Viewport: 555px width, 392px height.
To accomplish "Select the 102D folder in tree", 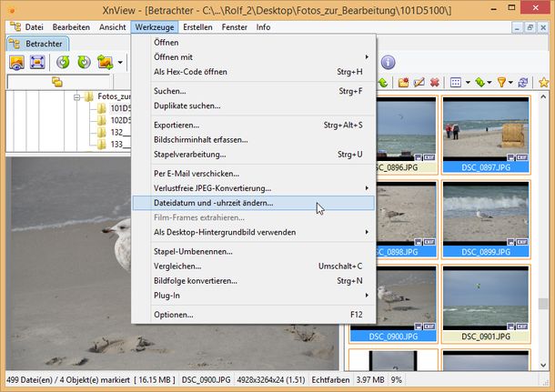I will (121, 120).
